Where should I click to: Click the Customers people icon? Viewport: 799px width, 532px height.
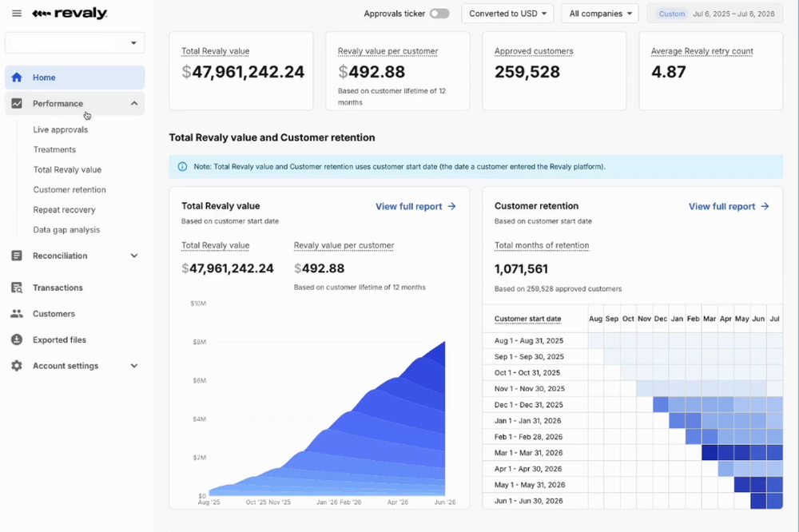[x=17, y=314]
